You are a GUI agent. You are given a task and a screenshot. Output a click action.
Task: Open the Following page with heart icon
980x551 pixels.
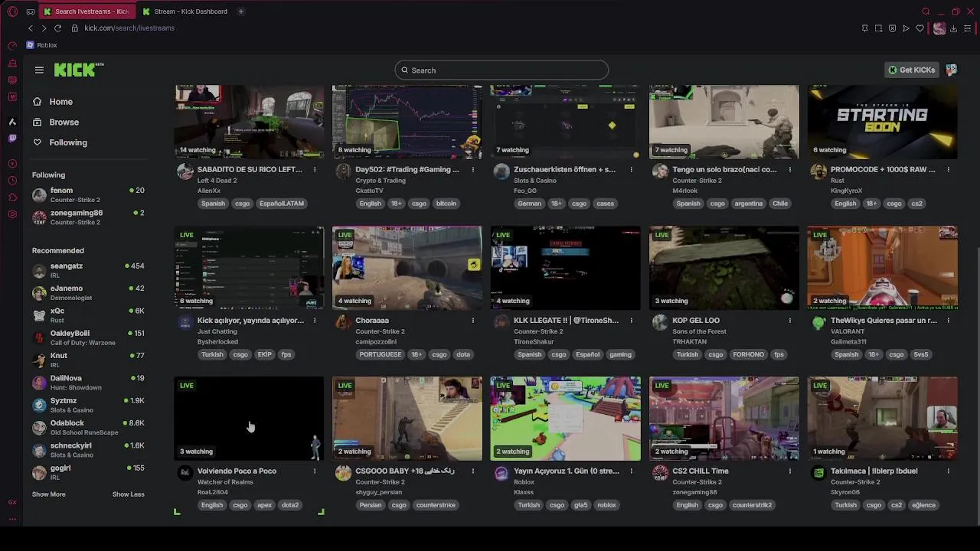pos(67,142)
